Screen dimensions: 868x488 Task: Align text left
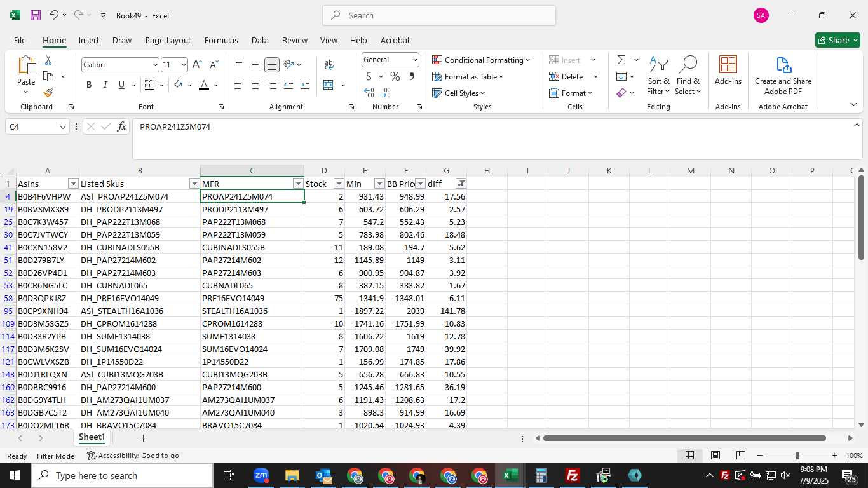(x=239, y=85)
